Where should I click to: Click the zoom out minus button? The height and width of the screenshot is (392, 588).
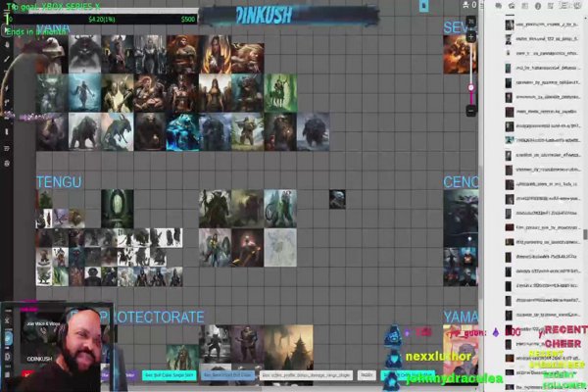click(471, 111)
